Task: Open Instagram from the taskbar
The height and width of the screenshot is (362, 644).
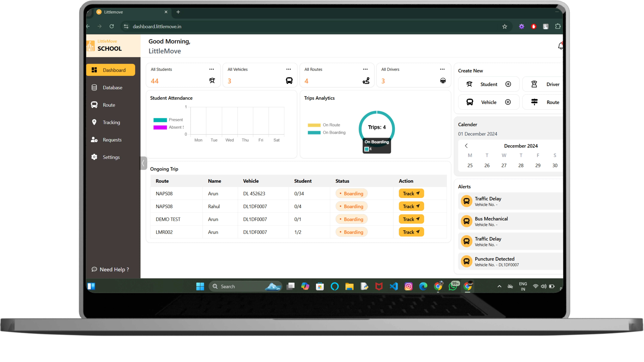Action: [x=409, y=286]
